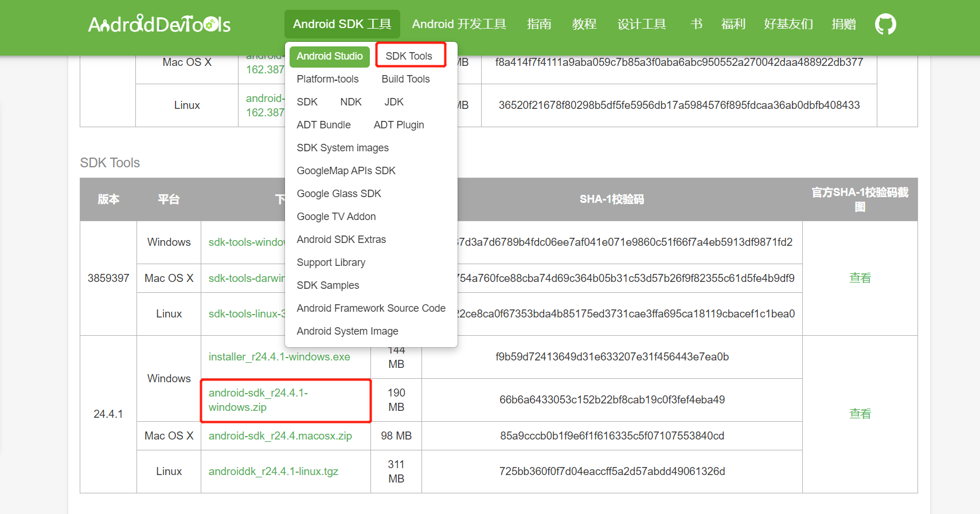Click the hash starting with f8a414f7f4111a9aba

click(x=679, y=62)
